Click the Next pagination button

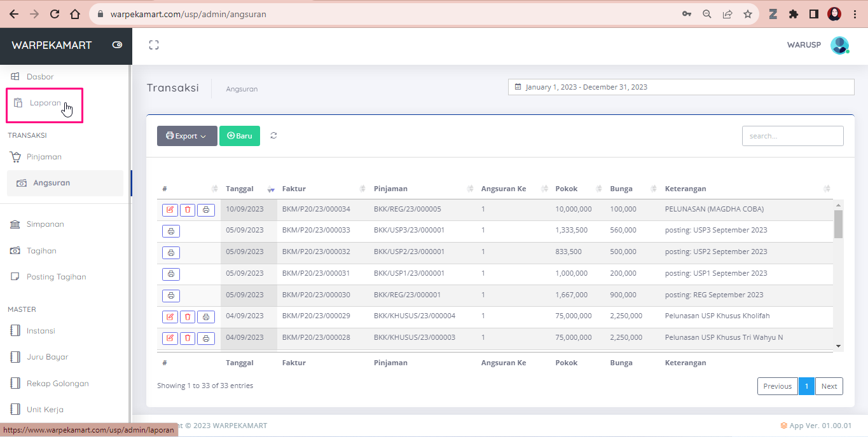(829, 386)
